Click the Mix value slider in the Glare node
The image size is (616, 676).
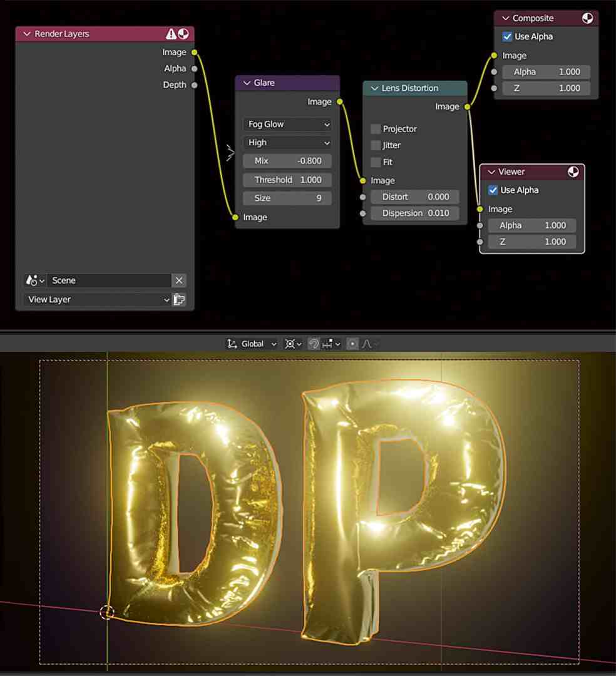pyautogui.click(x=287, y=161)
